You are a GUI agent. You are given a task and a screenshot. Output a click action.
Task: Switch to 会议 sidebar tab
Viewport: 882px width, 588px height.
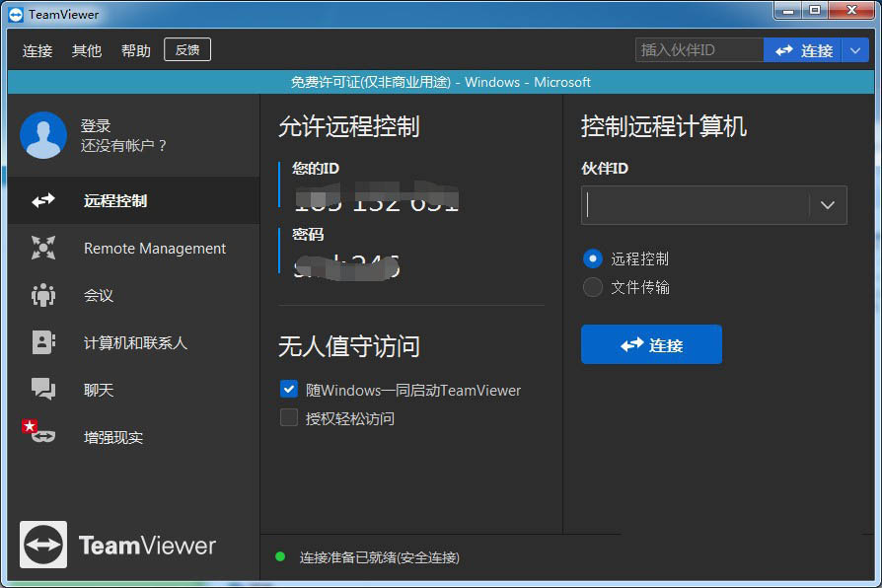[x=134, y=295]
